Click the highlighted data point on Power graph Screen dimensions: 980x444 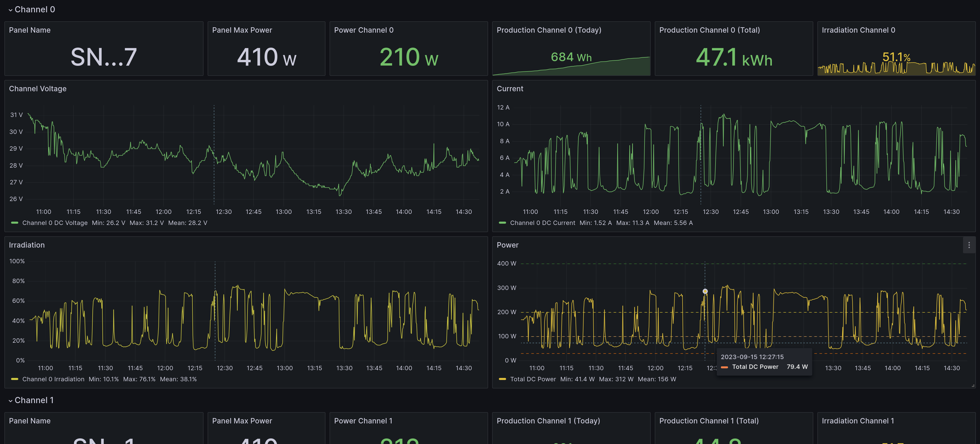click(x=705, y=291)
